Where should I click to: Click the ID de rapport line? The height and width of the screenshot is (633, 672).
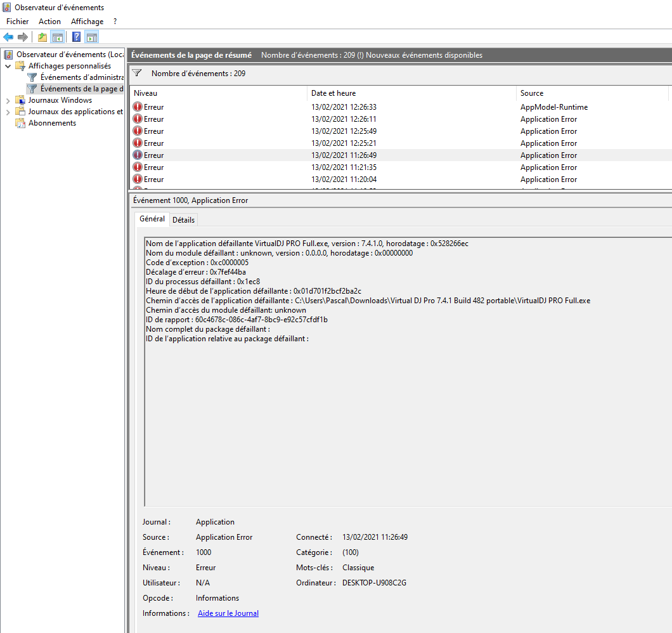[236, 320]
